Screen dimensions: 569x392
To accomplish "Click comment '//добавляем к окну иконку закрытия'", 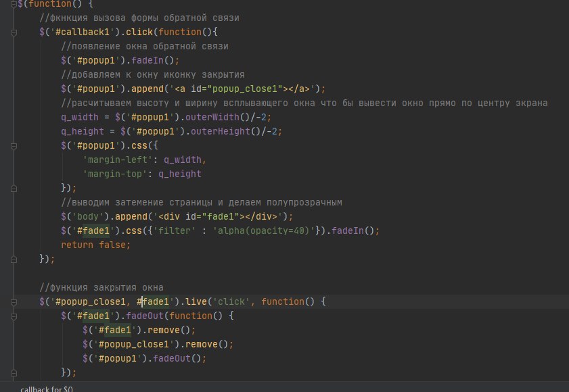I will pyautogui.click(x=153, y=74).
